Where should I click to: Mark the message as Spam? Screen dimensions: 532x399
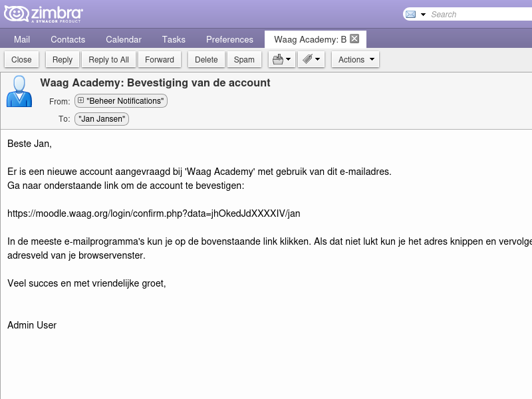tap(244, 59)
